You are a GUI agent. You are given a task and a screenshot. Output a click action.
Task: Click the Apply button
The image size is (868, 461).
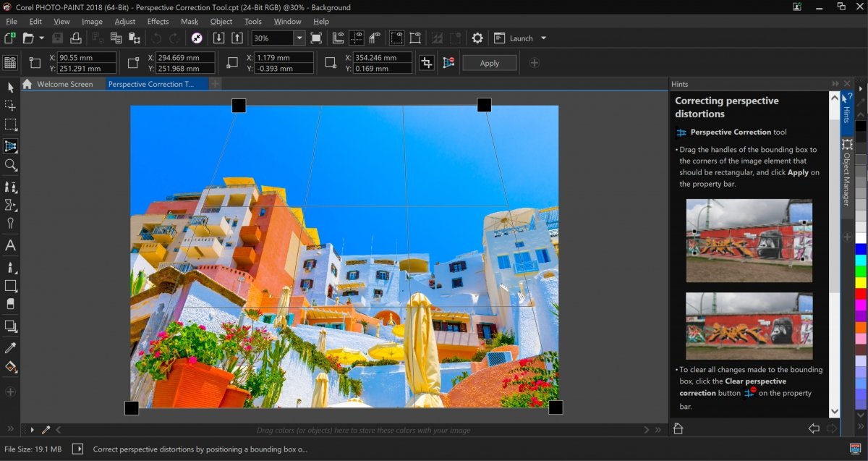tap(490, 63)
